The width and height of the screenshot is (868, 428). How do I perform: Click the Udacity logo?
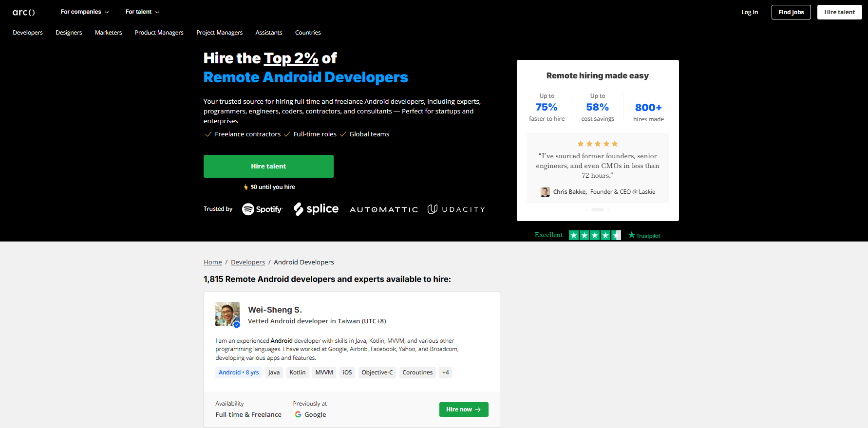coord(456,209)
